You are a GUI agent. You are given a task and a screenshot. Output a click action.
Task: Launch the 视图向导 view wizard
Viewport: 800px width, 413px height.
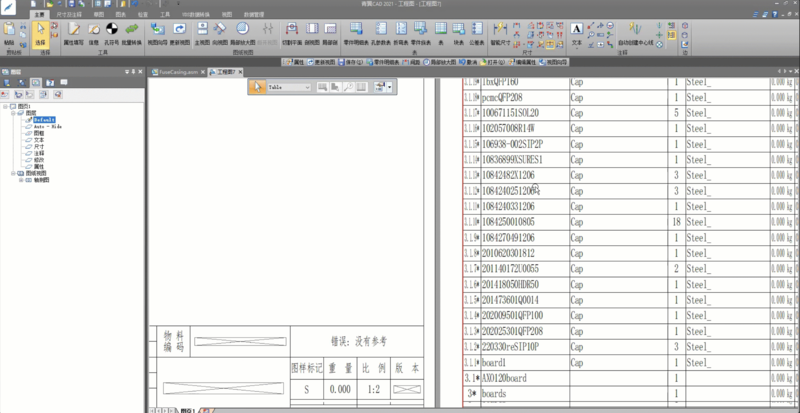point(158,33)
